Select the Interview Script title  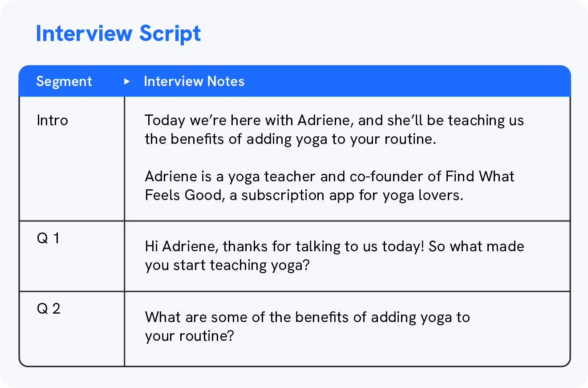[x=118, y=33]
